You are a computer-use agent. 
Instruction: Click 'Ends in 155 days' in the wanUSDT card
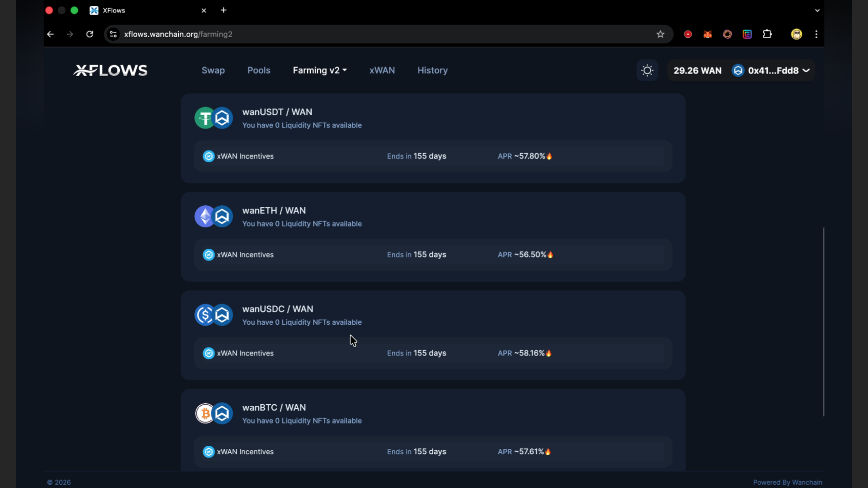[417, 156]
